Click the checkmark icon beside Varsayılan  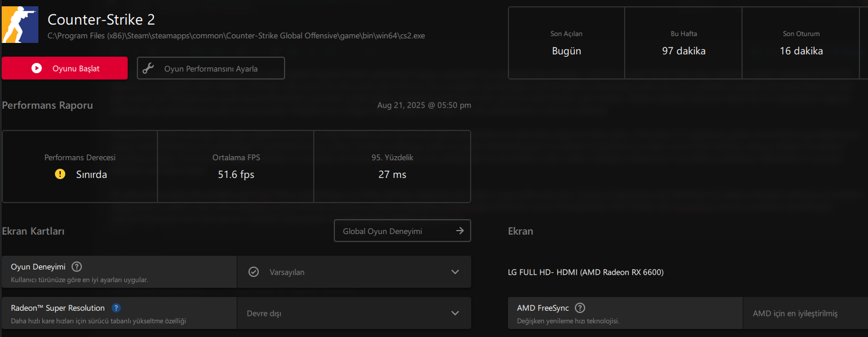pos(254,272)
